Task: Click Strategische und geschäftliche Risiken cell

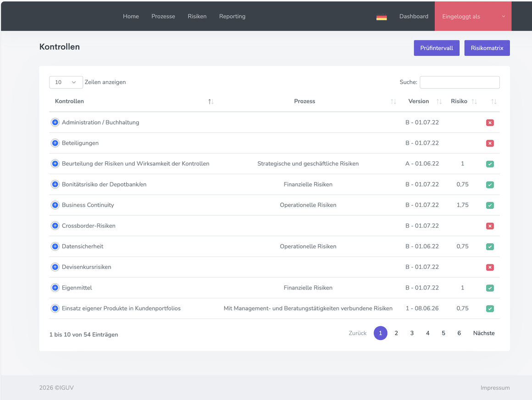Action: click(308, 164)
